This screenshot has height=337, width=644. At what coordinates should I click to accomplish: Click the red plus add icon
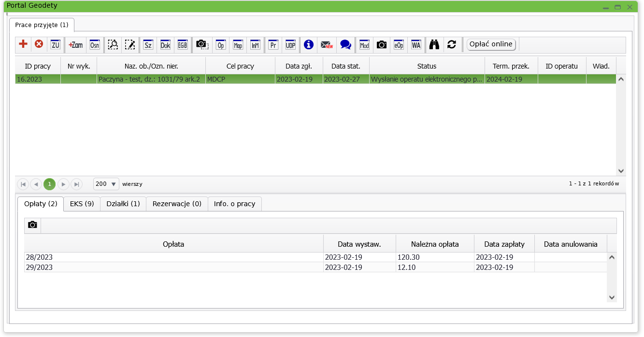click(x=23, y=44)
